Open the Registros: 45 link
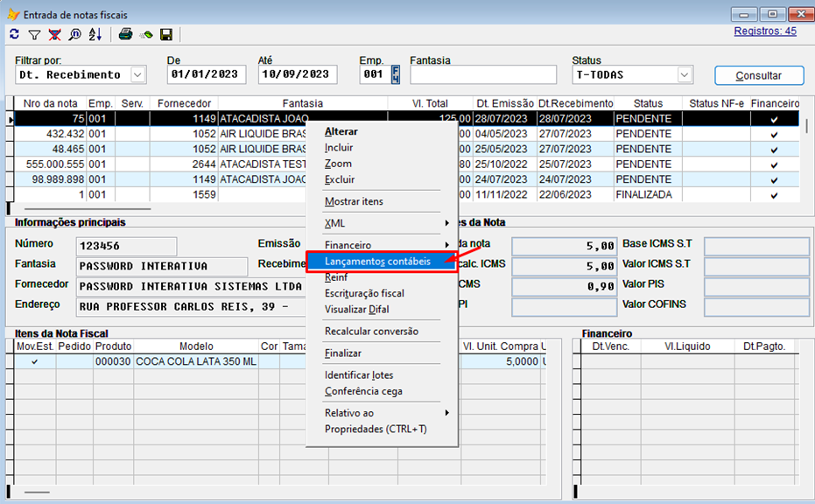 765,31
